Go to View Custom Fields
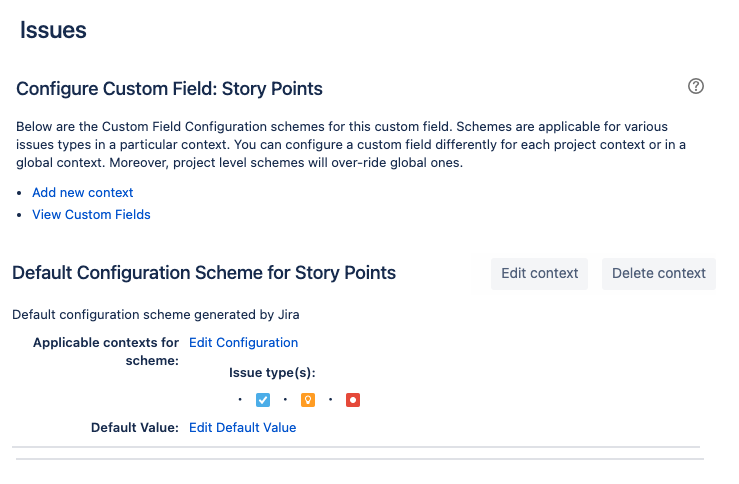This screenshot has width=739, height=484. click(x=91, y=214)
